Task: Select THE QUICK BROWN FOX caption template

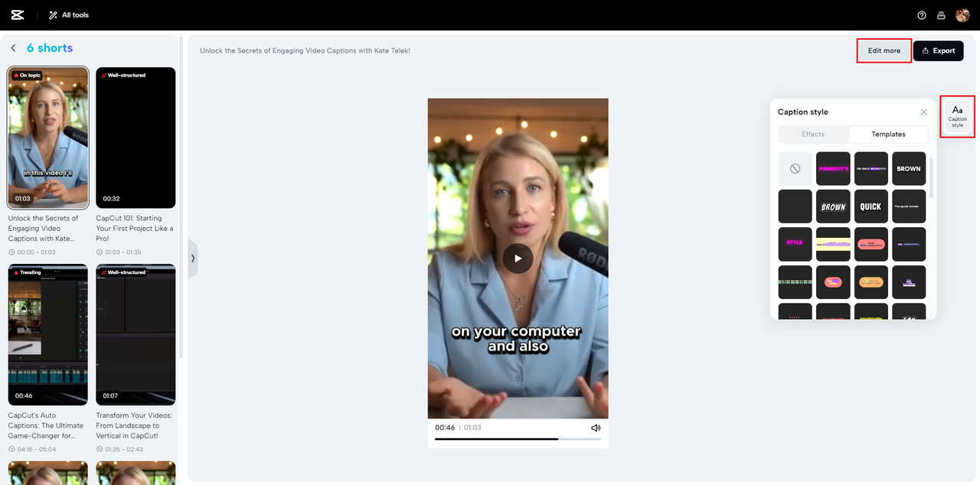Action: [871, 168]
